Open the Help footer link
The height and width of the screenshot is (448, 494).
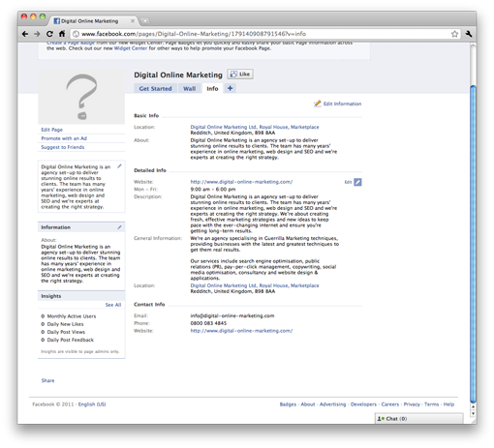[448, 404]
